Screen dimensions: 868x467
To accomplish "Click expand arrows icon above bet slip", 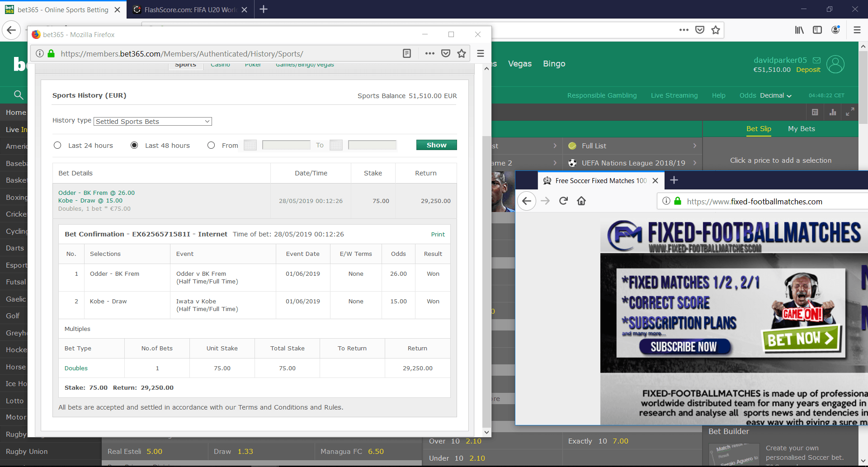I will (x=850, y=112).
